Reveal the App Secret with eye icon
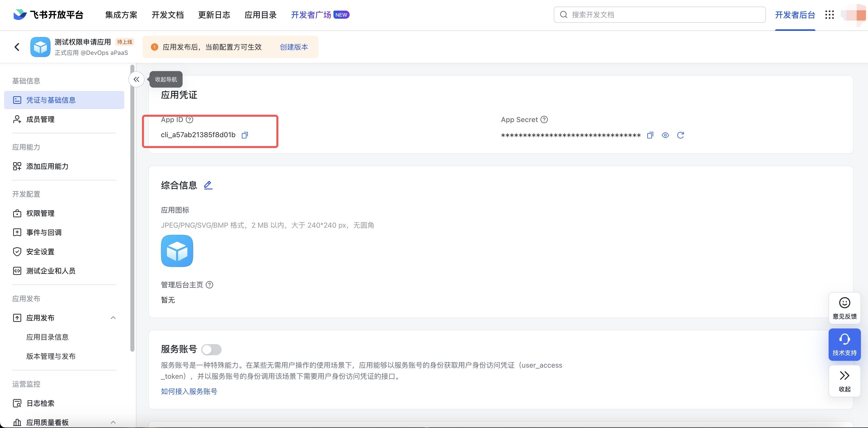Image resolution: width=868 pixels, height=428 pixels. point(665,135)
